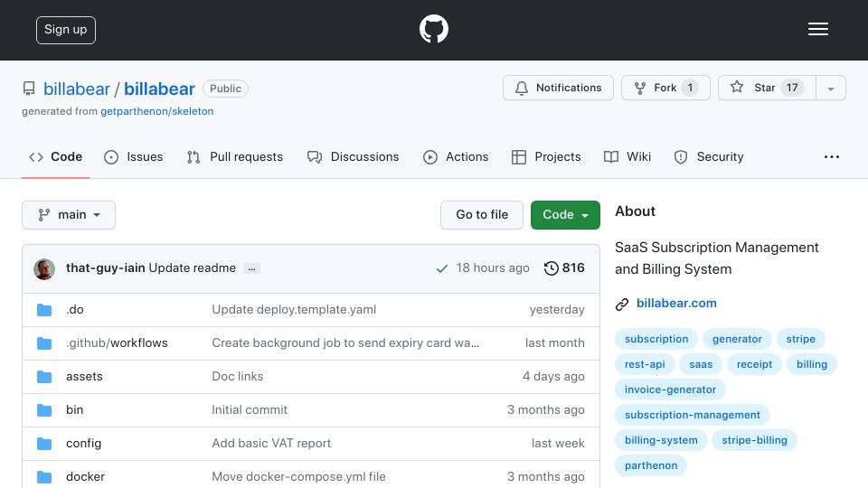
Task: Open the Pull requests tab
Action: [235, 157]
